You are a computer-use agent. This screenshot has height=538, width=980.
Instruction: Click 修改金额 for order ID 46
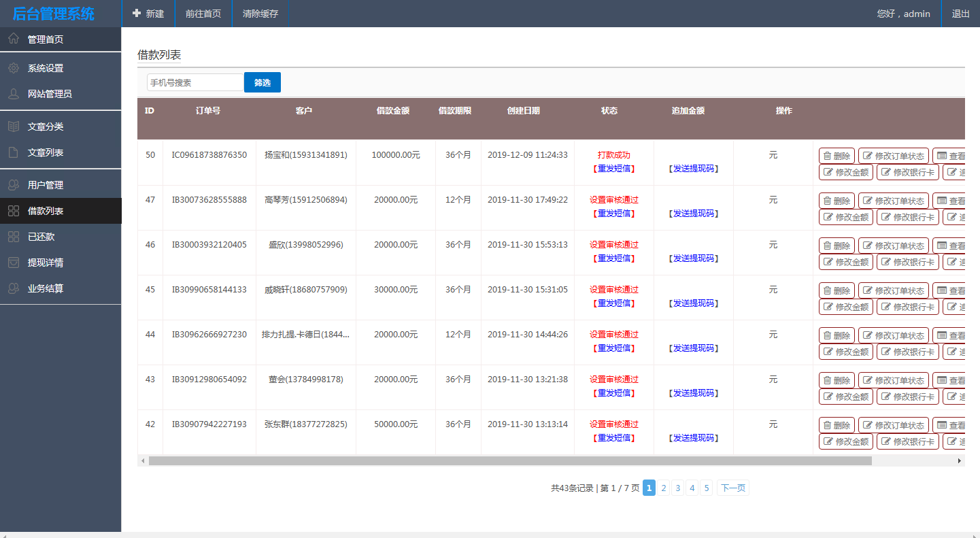point(846,262)
